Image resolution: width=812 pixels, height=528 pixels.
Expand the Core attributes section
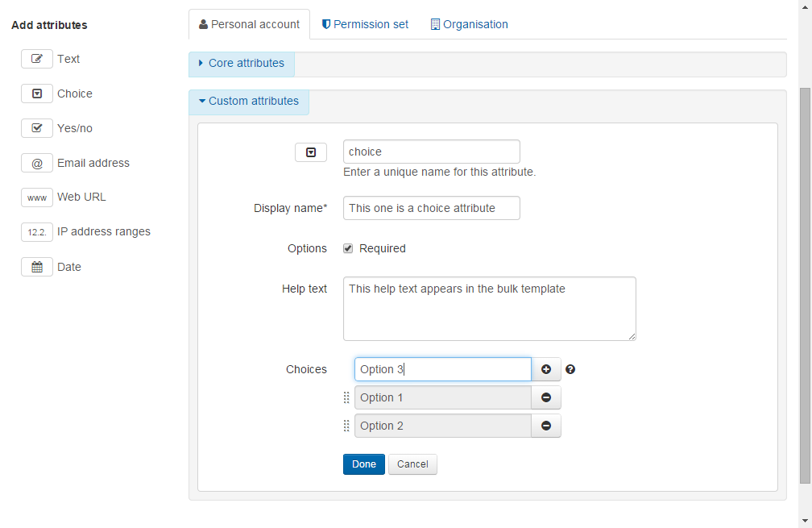(x=241, y=63)
